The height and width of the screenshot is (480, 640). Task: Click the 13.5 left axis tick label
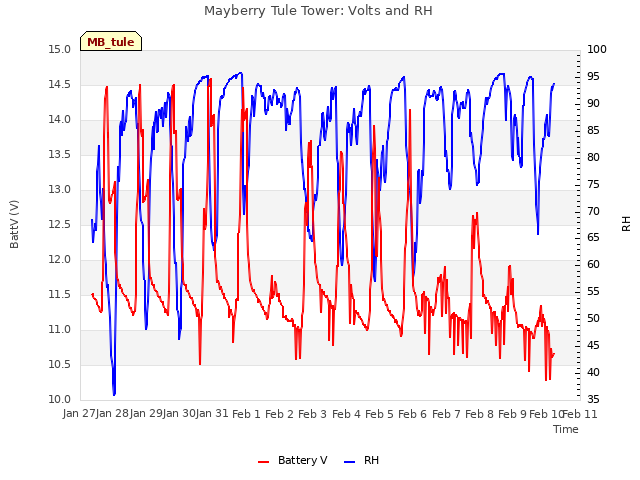point(60,155)
